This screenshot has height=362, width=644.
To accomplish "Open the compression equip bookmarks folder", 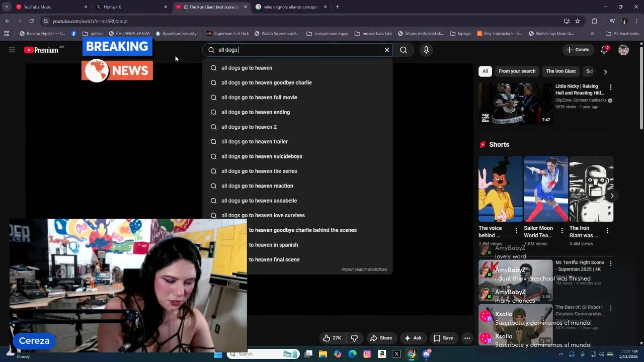I will pos(327,34).
